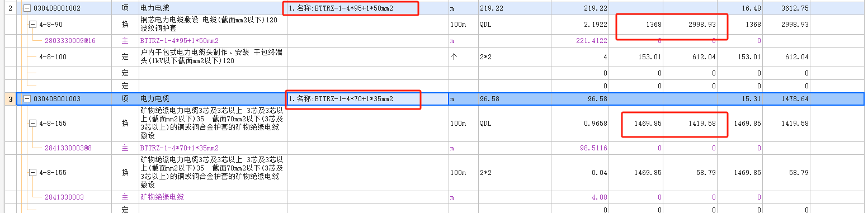Screen dimensions: 868x213
Task: Select quantity value 221.4122
Action: click(x=591, y=41)
